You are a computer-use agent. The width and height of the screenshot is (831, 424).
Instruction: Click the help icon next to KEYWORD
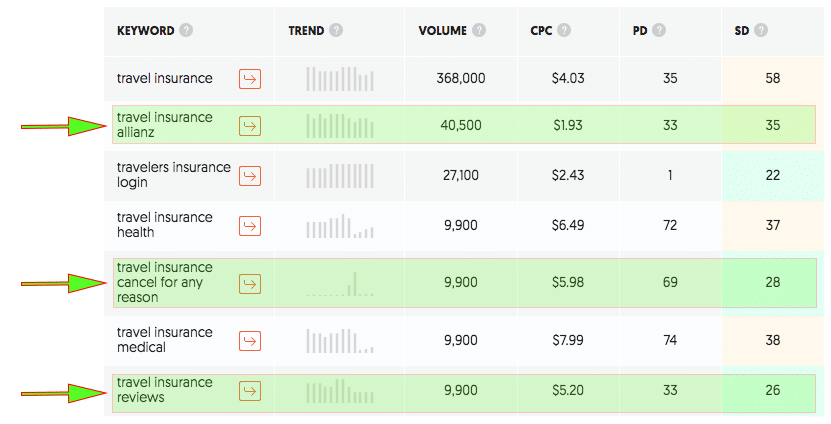point(187,30)
